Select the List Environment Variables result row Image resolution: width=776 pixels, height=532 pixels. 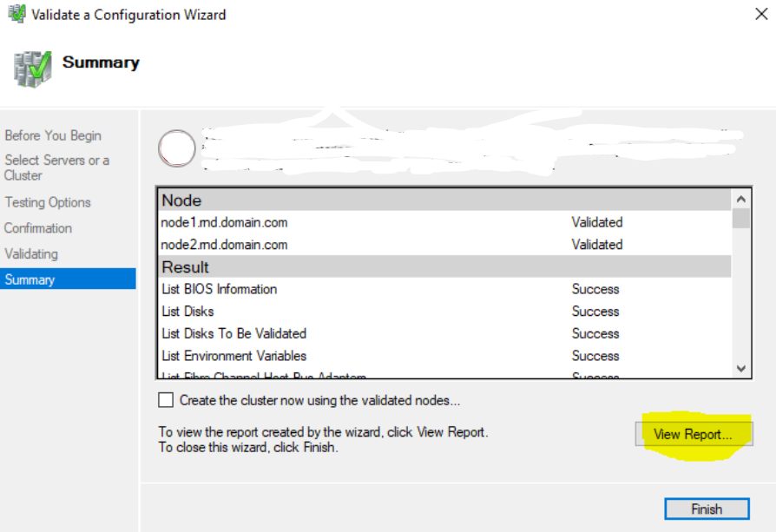(444, 356)
